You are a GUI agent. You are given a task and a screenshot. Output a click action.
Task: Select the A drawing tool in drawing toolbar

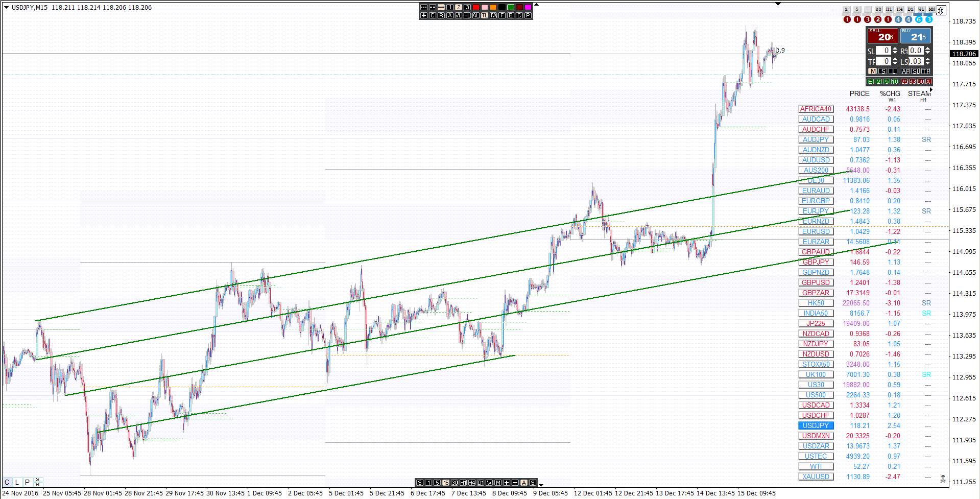(x=450, y=15)
